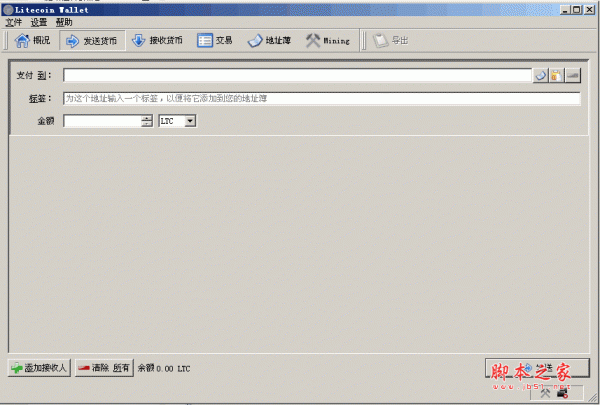Click the 支付到 address input field
The image size is (600, 405).
(297, 75)
